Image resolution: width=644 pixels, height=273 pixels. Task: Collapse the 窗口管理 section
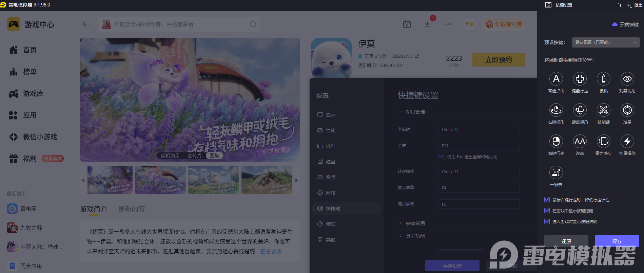click(415, 112)
